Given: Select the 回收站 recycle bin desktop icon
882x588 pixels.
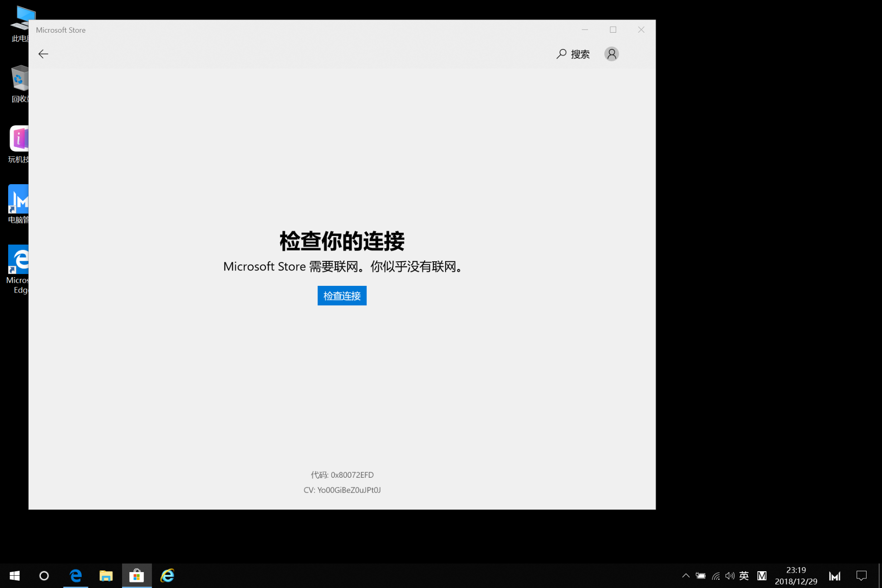Looking at the screenshot, I should (19, 84).
